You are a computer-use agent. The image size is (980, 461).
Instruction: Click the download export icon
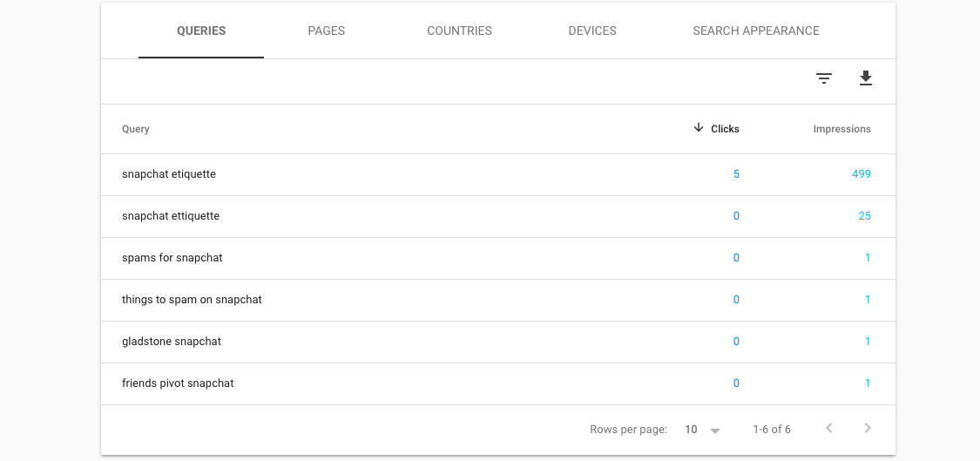pyautogui.click(x=866, y=78)
